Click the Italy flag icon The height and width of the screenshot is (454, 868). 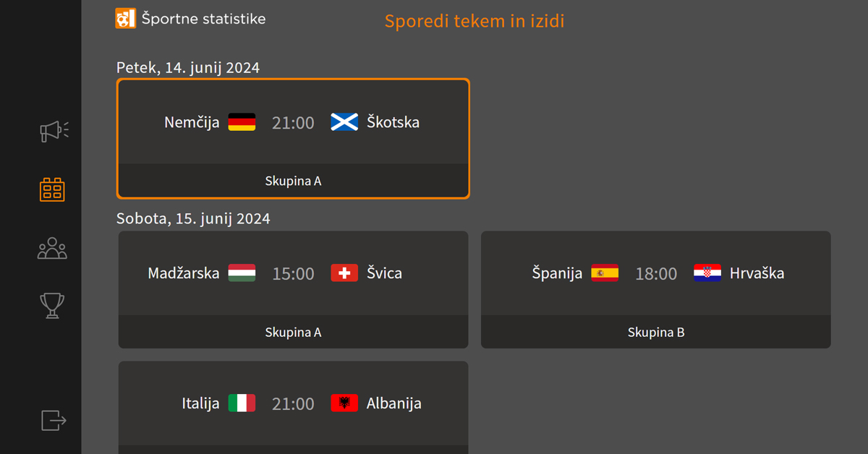(x=242, y=403)
